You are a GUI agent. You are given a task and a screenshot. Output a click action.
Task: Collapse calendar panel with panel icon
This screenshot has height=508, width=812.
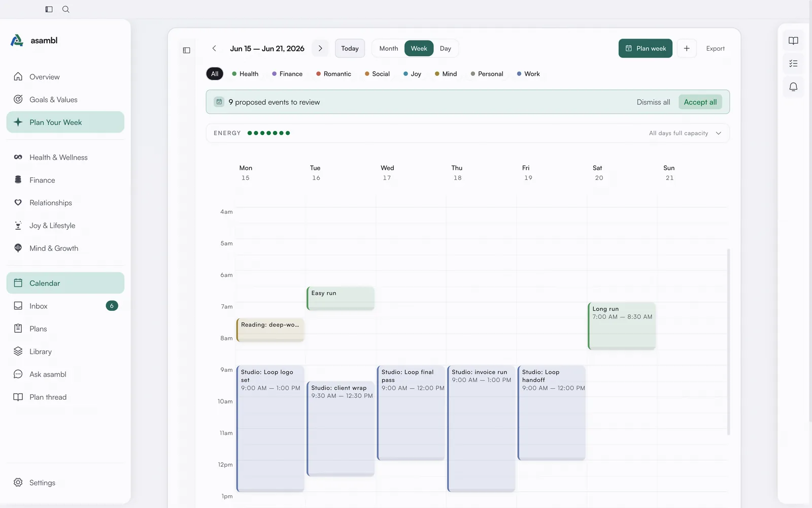[x=187, y=50]
